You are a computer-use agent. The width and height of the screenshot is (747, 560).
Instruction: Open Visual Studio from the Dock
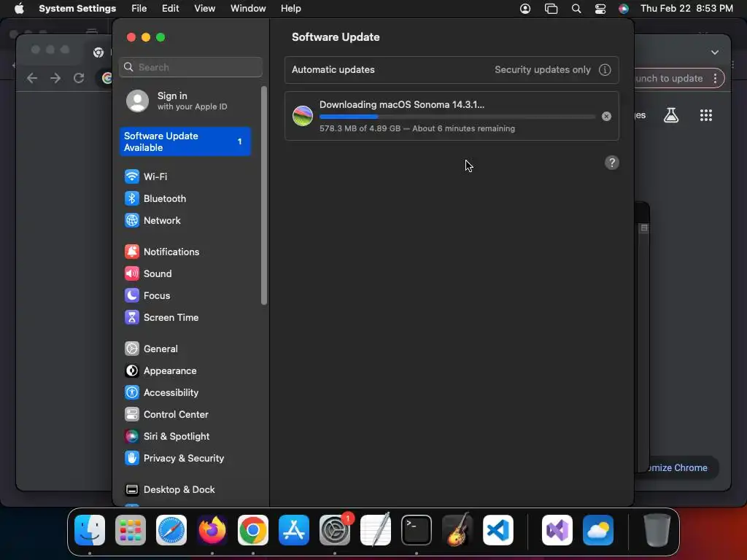click(557, 530)
